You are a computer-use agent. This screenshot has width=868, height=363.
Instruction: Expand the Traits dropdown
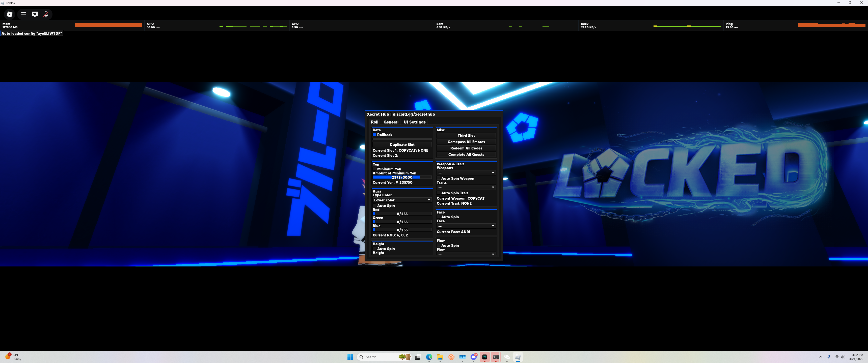(466, 187)
